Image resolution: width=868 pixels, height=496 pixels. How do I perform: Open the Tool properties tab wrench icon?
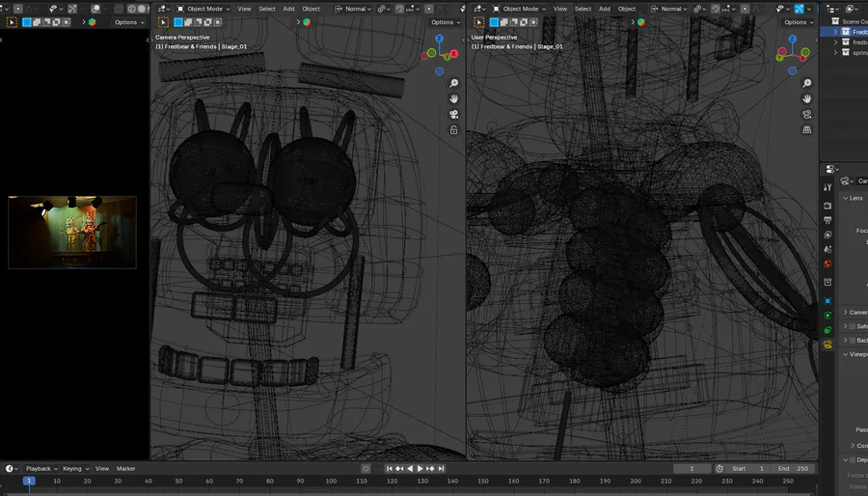tap(827, 187)
